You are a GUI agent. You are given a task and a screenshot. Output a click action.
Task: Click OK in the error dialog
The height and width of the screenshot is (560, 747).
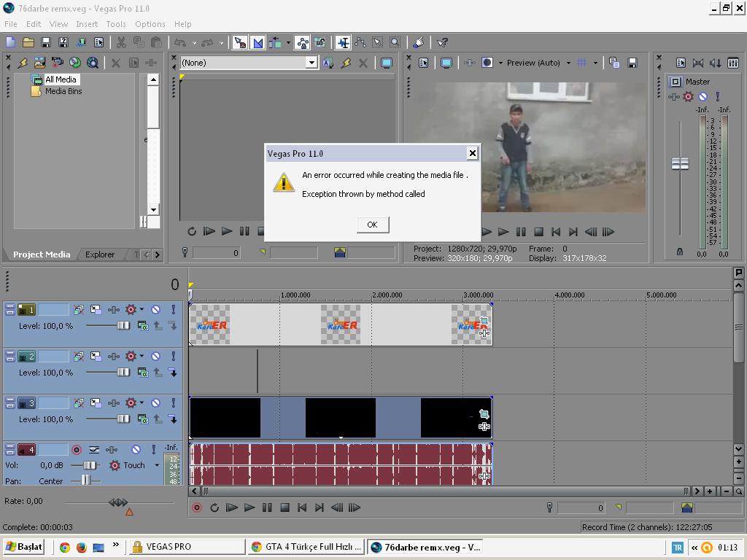[x=372, y=225]
